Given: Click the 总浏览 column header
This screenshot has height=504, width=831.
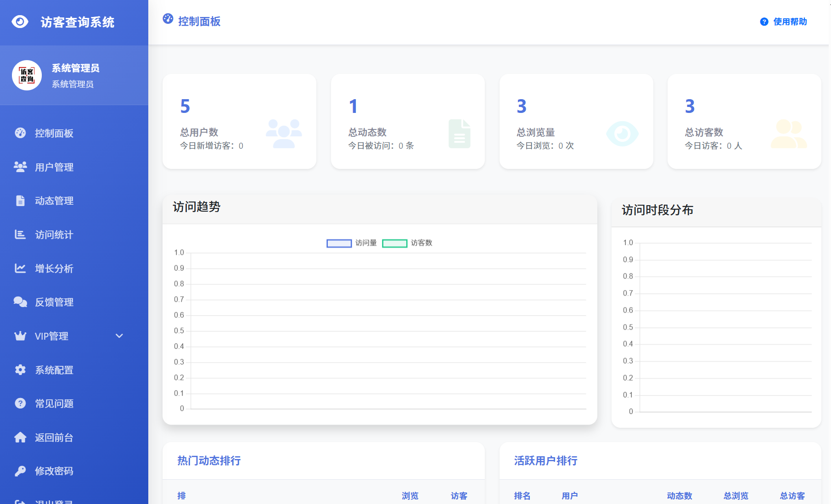Looking at the screenshot, I should (736, 496).
